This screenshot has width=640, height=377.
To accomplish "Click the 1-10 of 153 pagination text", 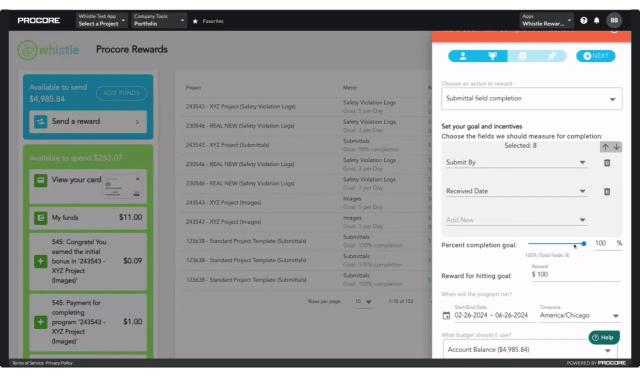I will point(401,302).
